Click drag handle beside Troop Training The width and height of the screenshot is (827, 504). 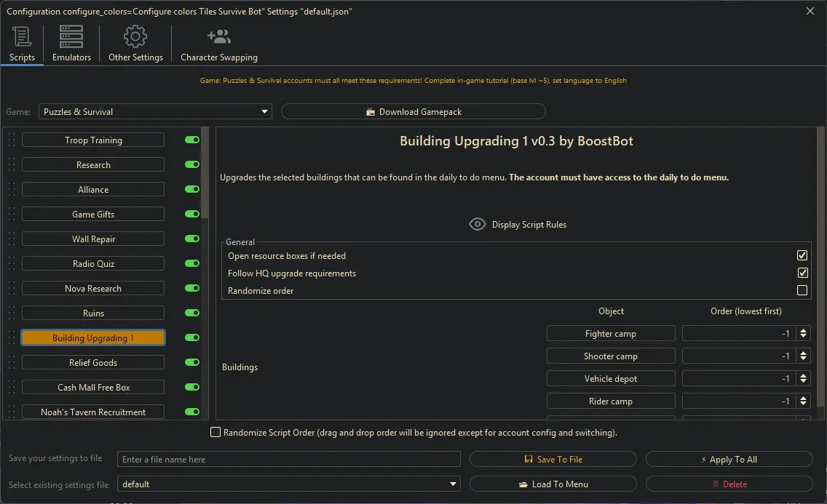pyautogui.click(x=11, y=140)
